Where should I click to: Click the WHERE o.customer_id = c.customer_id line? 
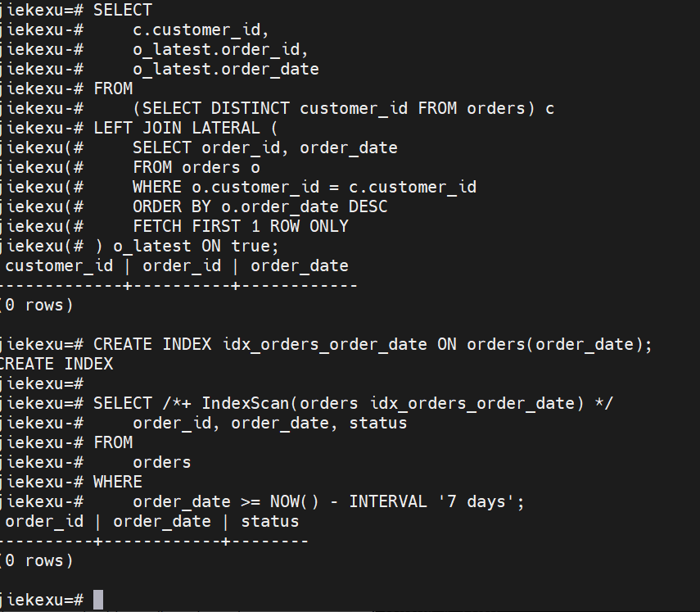coord(305,187)
